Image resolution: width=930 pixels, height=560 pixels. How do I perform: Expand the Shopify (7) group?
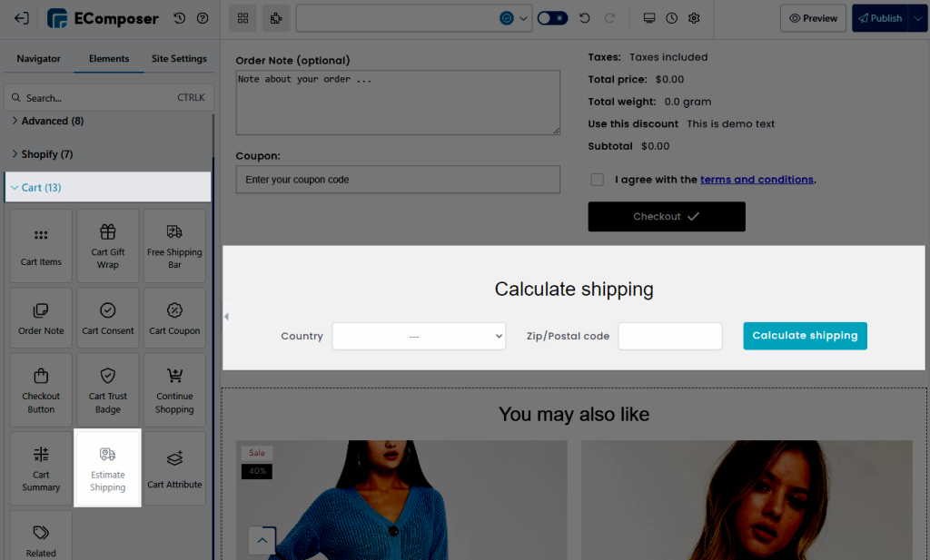pos(109,154)
